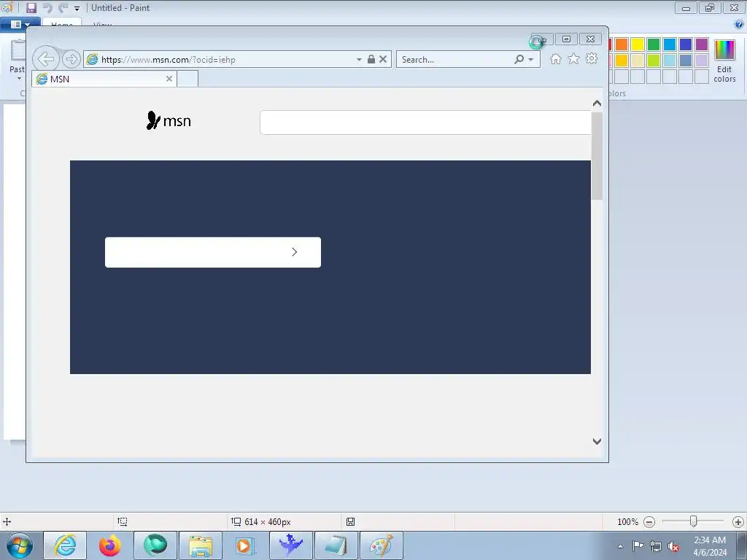Viewport: 747px width, 560px height.
Task: Click the page scrollbar down arrow
Action: (x=597, y=441)
